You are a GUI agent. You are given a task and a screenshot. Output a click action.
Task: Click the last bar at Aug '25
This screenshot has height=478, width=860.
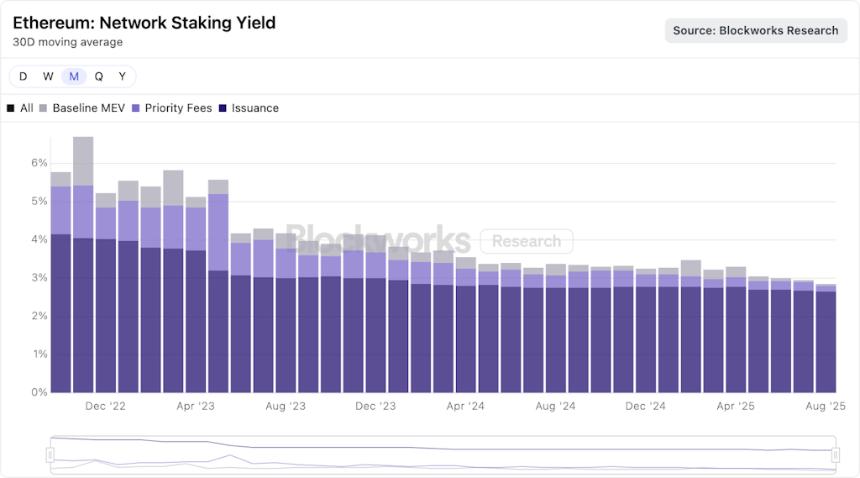[826, 340]
